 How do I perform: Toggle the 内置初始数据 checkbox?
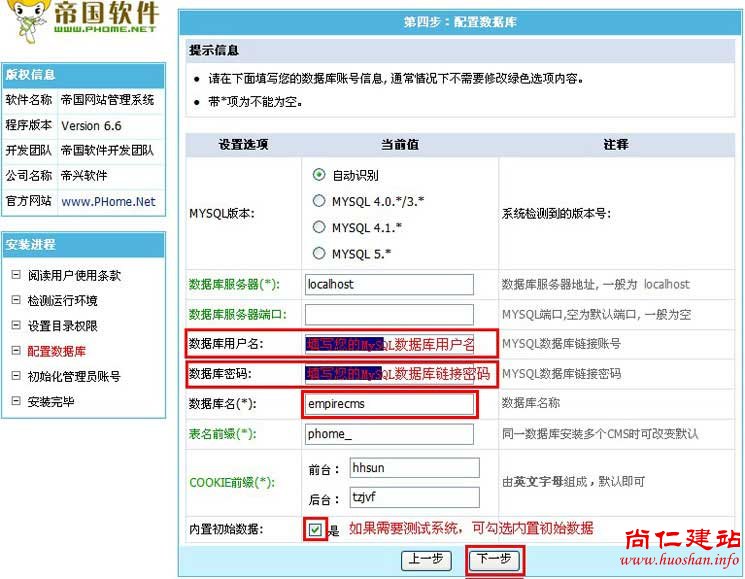[316, 529]
